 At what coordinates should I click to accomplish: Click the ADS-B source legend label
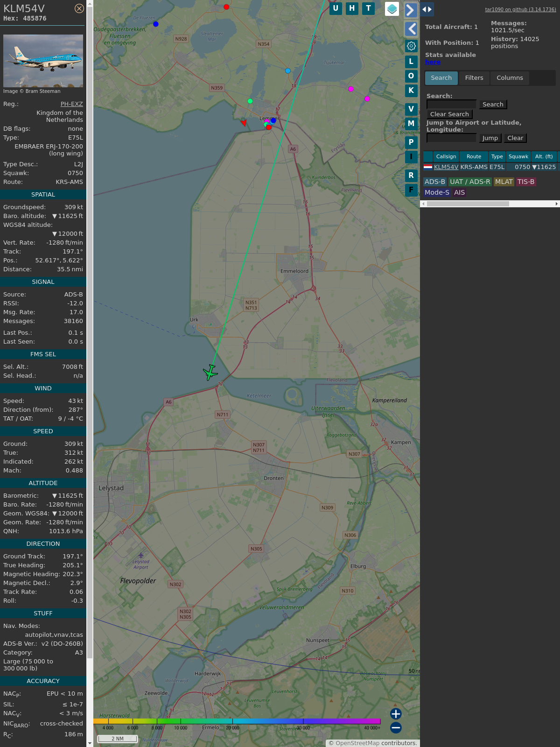click(x=435, y=182)
